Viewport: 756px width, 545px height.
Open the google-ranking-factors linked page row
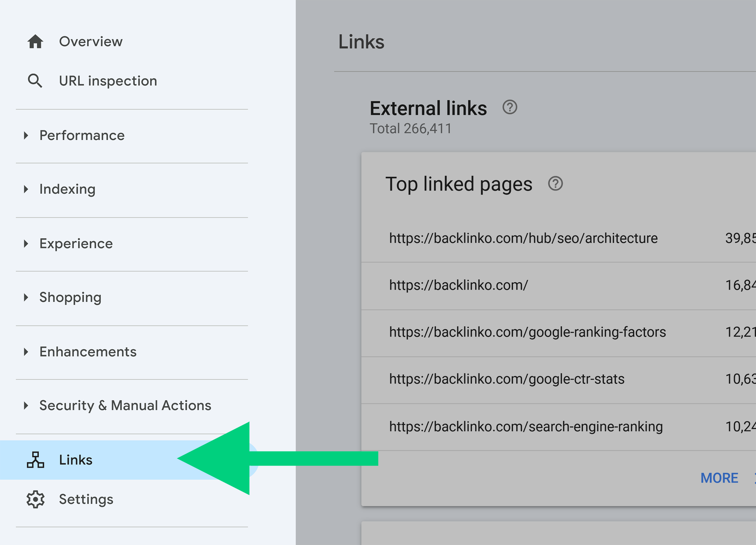(559, 333)
